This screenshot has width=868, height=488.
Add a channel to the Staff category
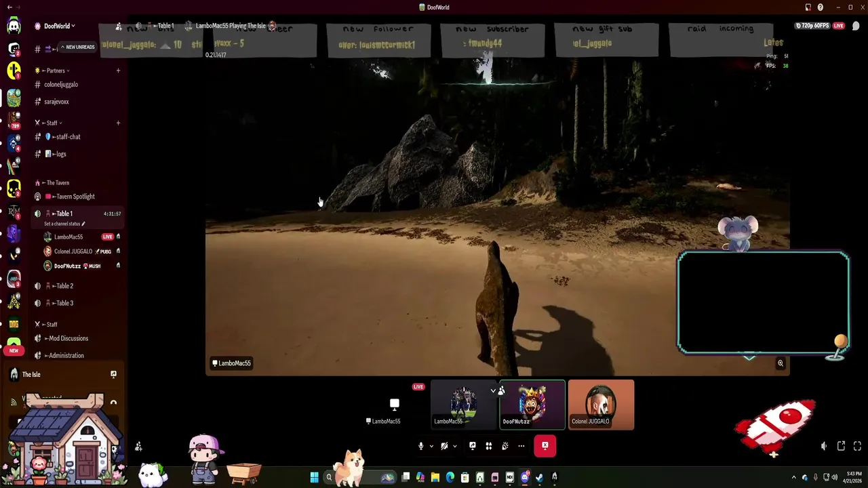118,123
